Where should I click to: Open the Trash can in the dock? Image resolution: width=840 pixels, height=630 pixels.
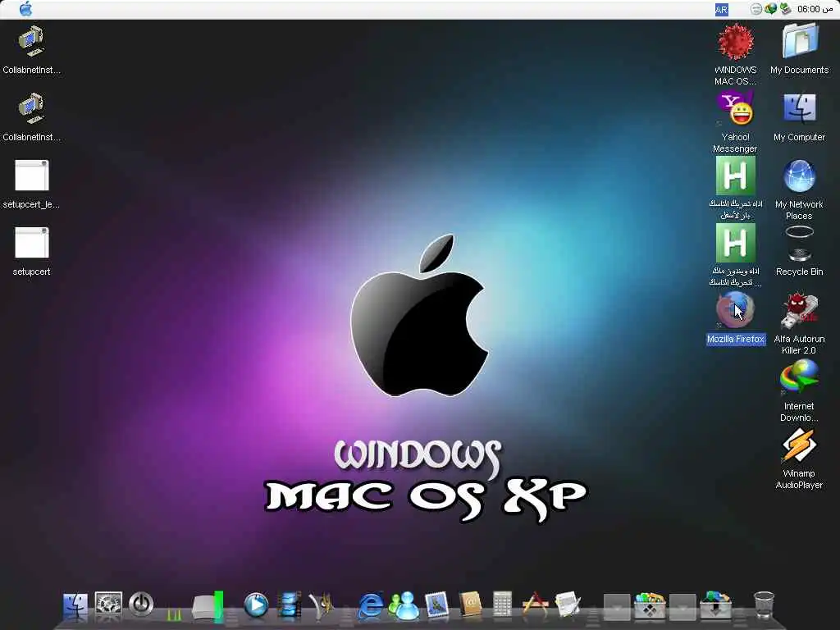pyautogui.click(x=764, y=605)
